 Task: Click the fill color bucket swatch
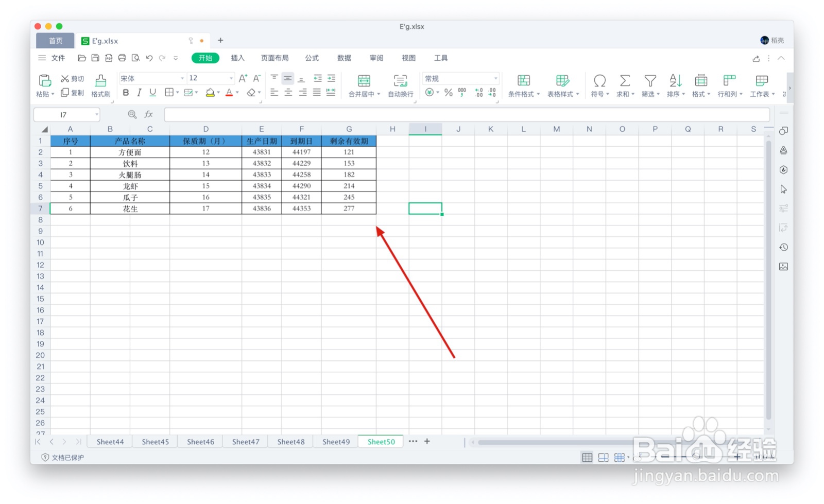[x=210, y=93]
